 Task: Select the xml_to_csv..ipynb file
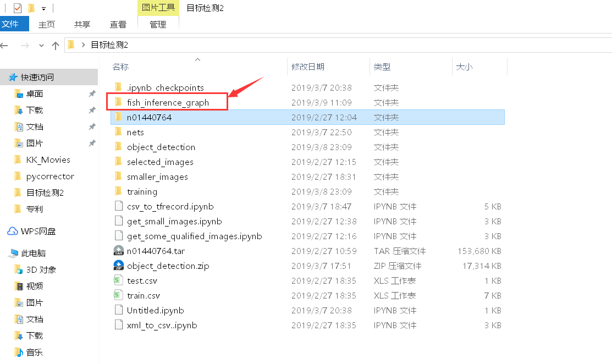(162, 325)
